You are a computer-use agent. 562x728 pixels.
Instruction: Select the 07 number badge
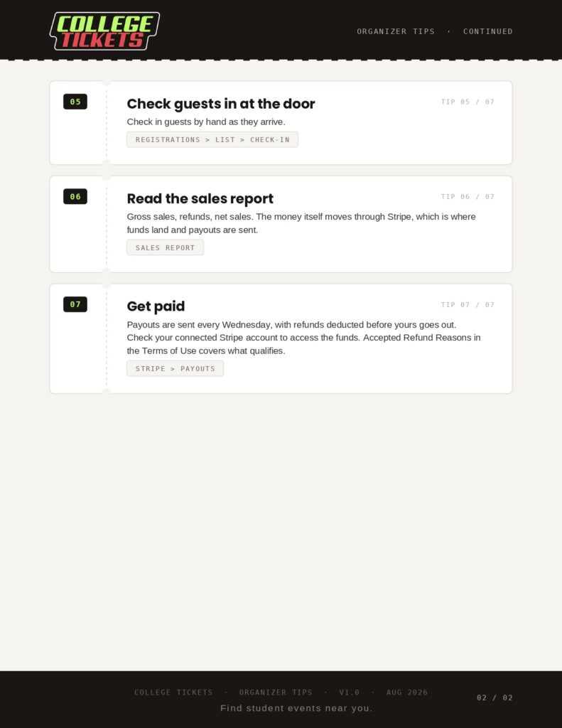coord(75,304)
